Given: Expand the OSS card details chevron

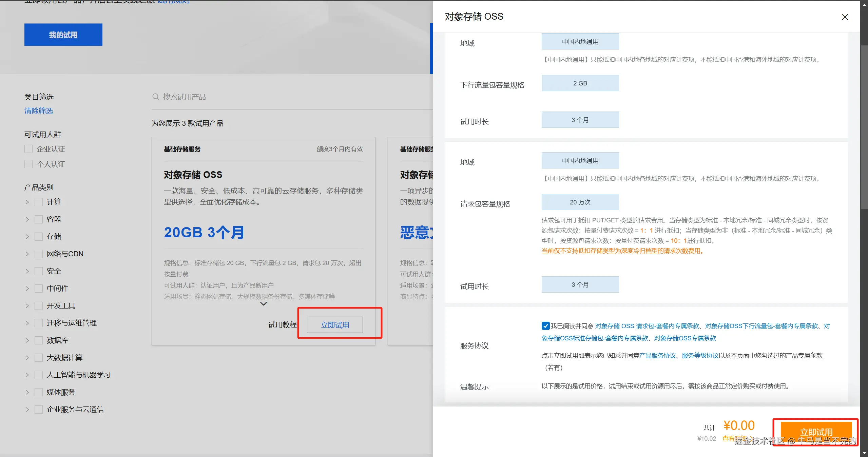Looking at the screenshot, I should point(263,304).
